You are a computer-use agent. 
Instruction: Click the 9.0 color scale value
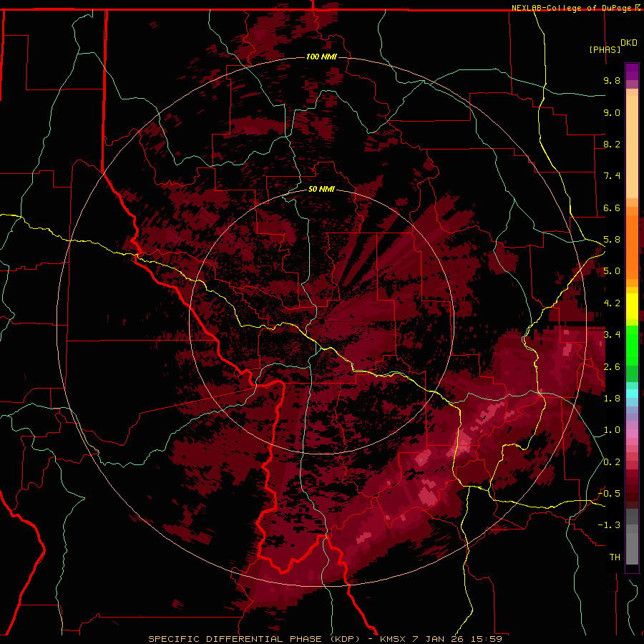click(x=612, y=112)
